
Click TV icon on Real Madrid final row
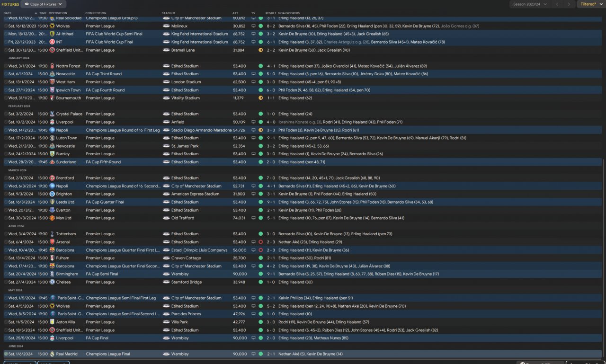tap(253, 354)
